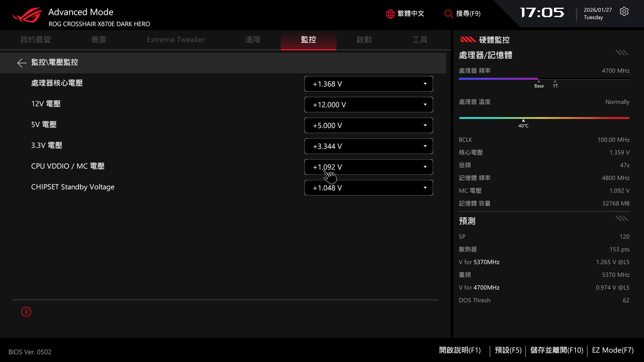Click the ROG logo
Image resolution: width=644 pixels, height=362 pixels.
(28, 15)
